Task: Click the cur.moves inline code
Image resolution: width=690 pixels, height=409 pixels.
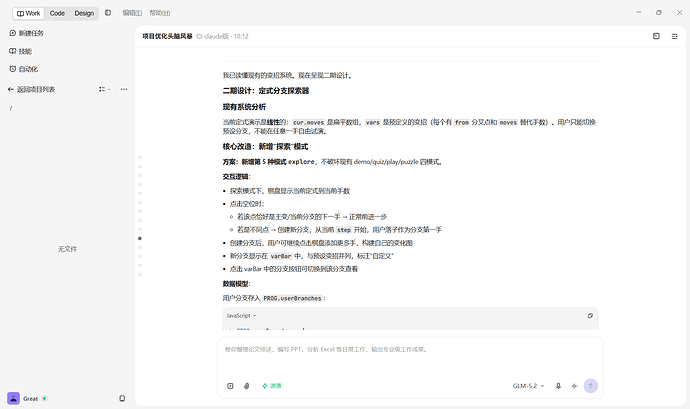Action: point(308,122)
